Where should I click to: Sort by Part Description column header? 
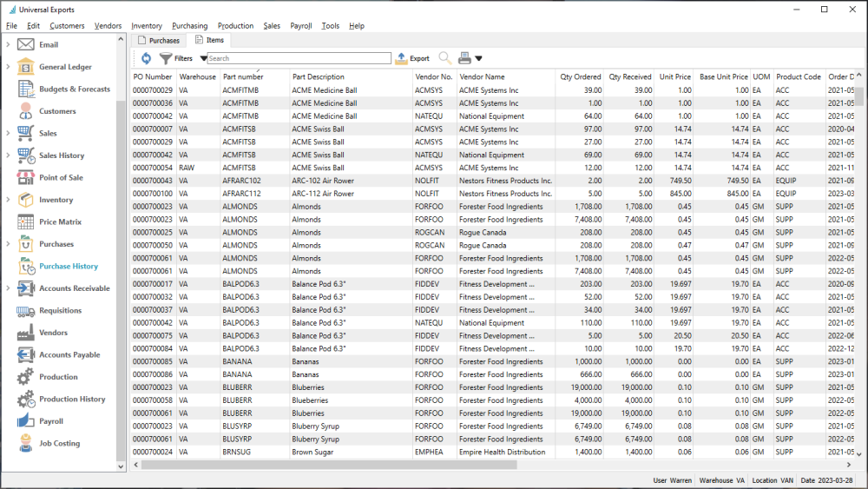351,76
